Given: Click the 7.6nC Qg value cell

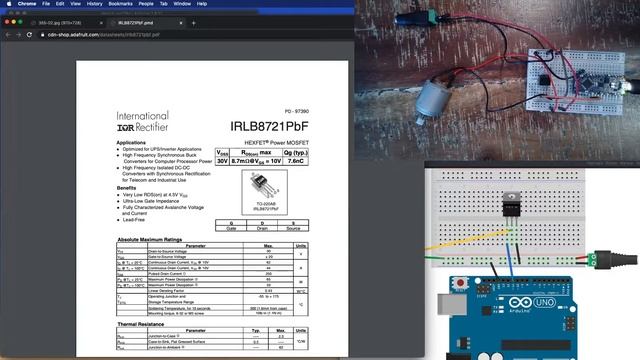Looking at the screenshot, I should click(296, 161).
